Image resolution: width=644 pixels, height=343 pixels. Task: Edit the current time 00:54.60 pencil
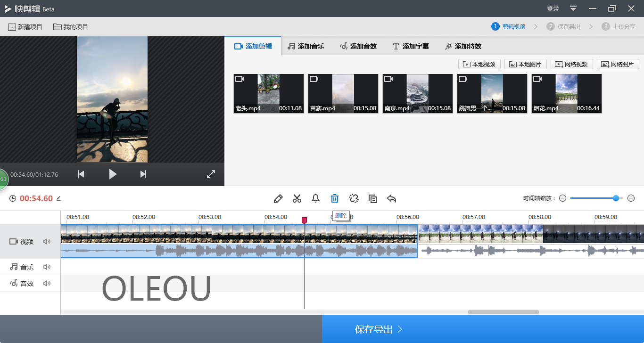[58, 198]
